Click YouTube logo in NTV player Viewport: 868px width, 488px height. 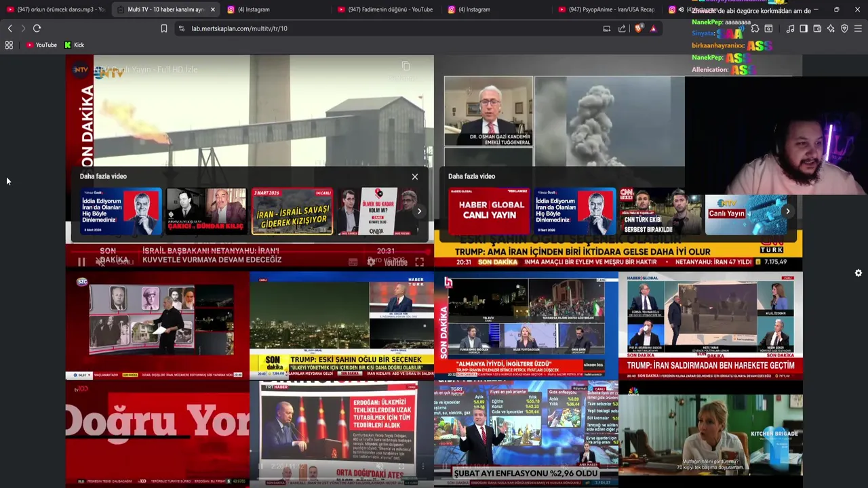(395, 262)
